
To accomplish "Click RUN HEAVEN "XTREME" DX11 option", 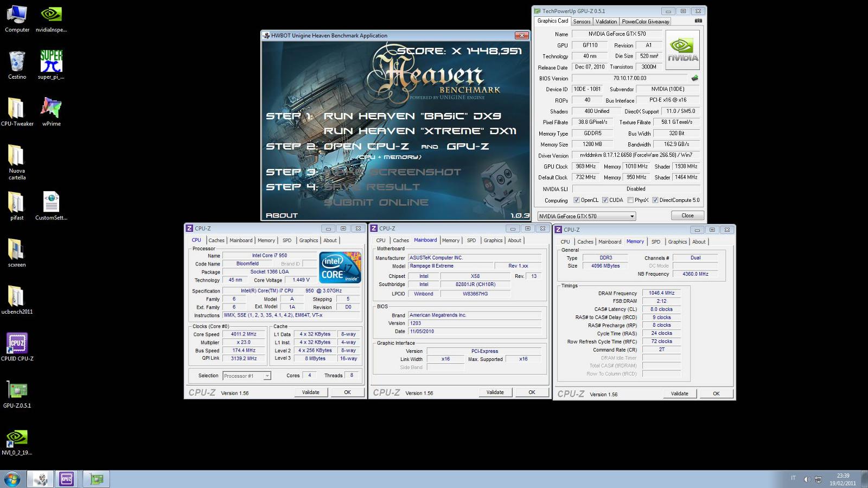I will pyautogui.click(x=420, y=131).
